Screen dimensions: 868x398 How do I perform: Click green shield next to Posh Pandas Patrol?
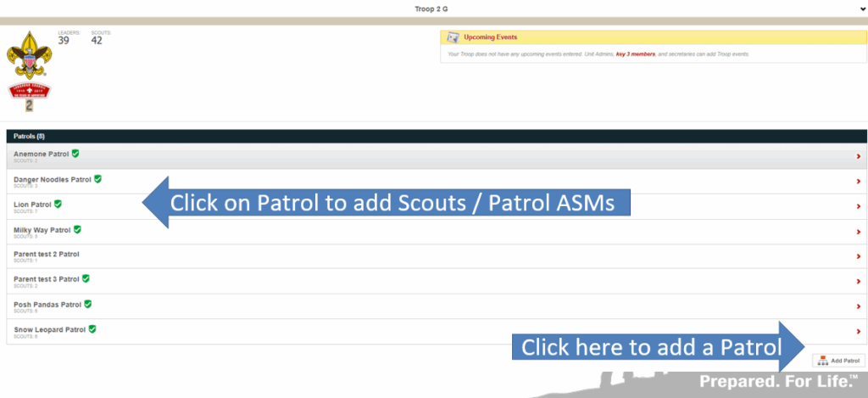coord(88,304)
